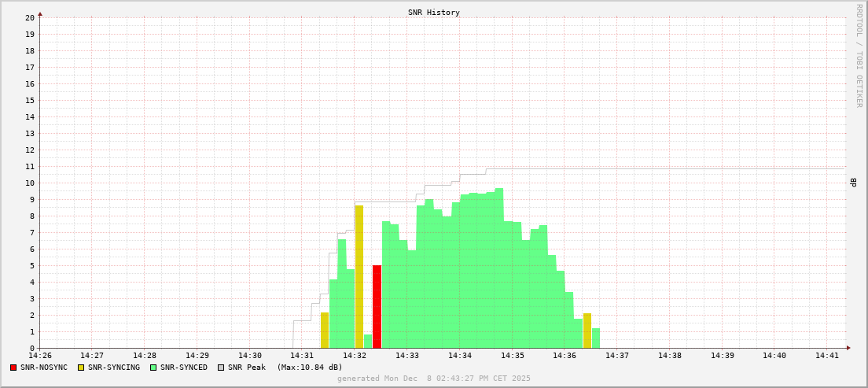Click the yellow syncing bar after 14:36
Screen dimensions: 868x388
[587, 331]
